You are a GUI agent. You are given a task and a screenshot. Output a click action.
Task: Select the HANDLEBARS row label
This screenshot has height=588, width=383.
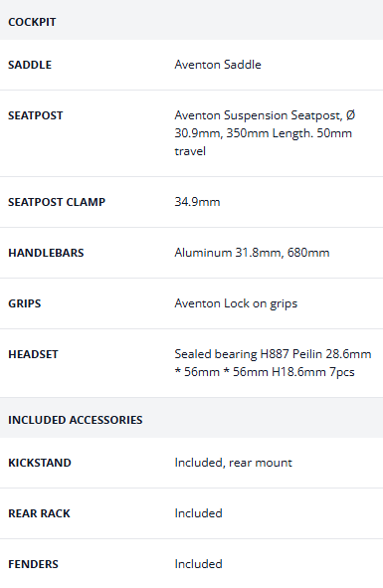[x=46, y=253]
